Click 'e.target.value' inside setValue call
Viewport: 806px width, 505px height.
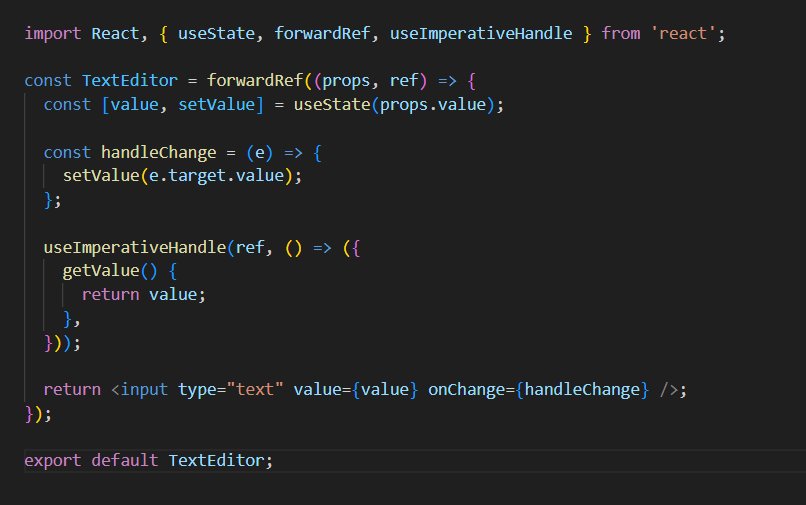click(216, 176)
